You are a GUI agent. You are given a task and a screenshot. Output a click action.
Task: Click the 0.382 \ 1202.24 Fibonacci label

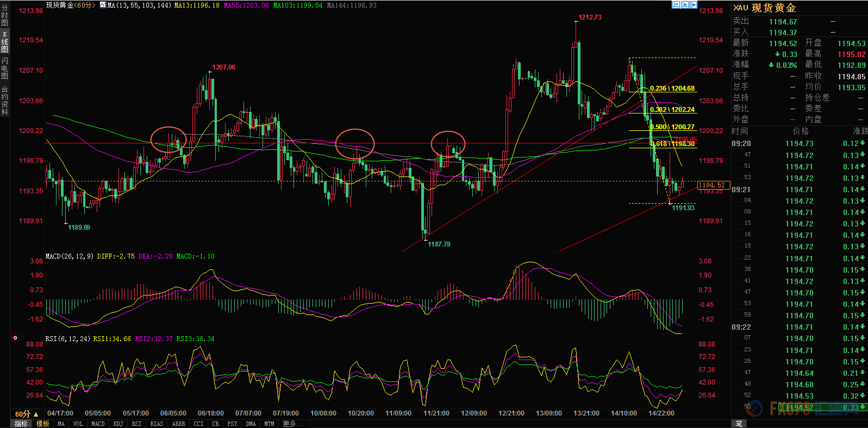[x=672, y=109]
